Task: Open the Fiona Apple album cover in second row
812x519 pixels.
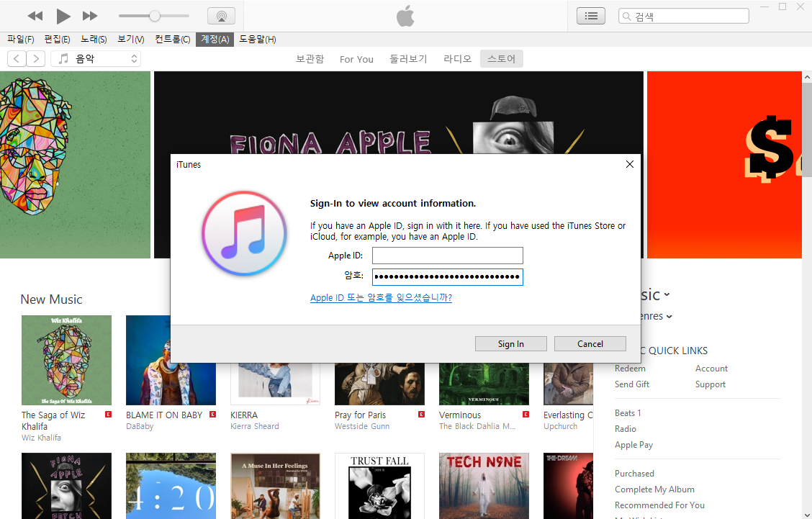Action: pos(66,486)
